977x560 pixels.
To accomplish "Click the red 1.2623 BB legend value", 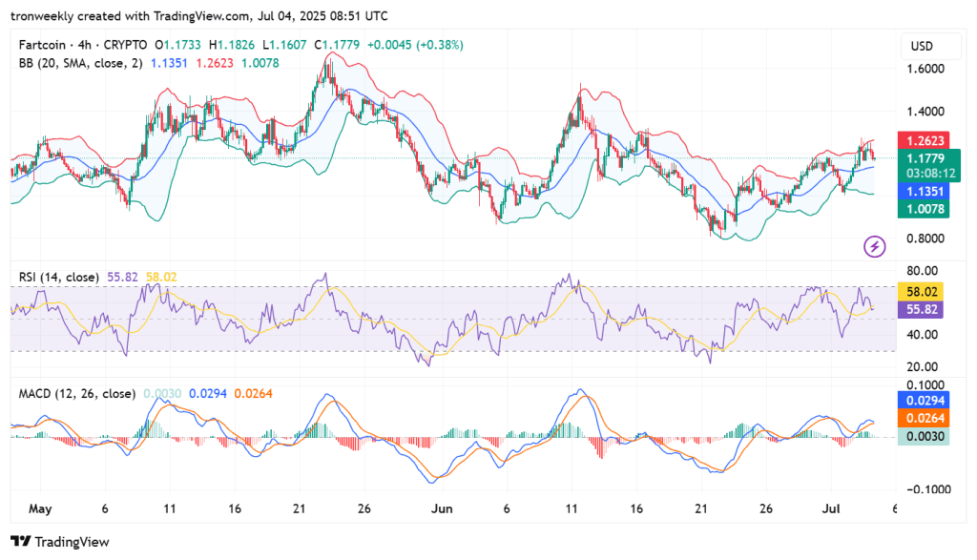I will pyautogui.click(x=215, y=63).
